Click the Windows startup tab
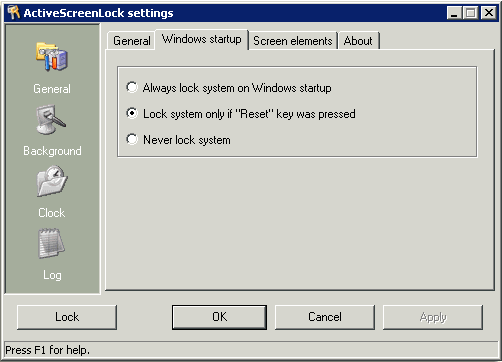 202,39
